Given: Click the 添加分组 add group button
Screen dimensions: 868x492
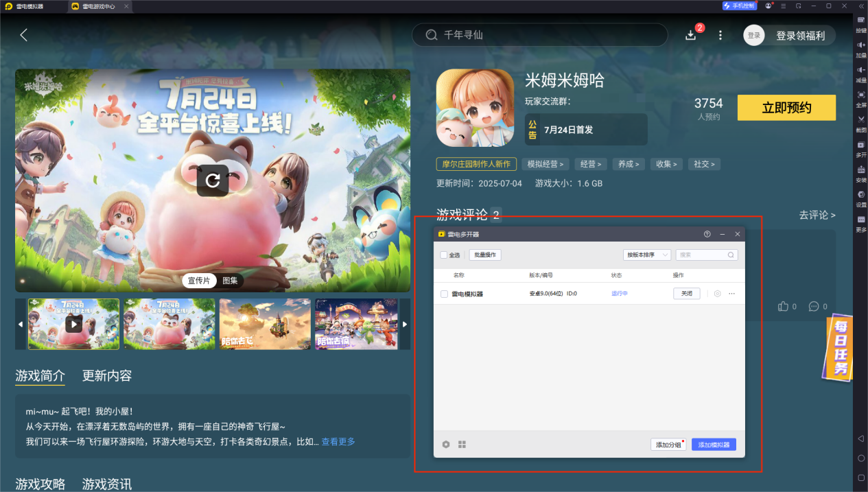Looking at the screenshot, I should click(x=668, y=445).
